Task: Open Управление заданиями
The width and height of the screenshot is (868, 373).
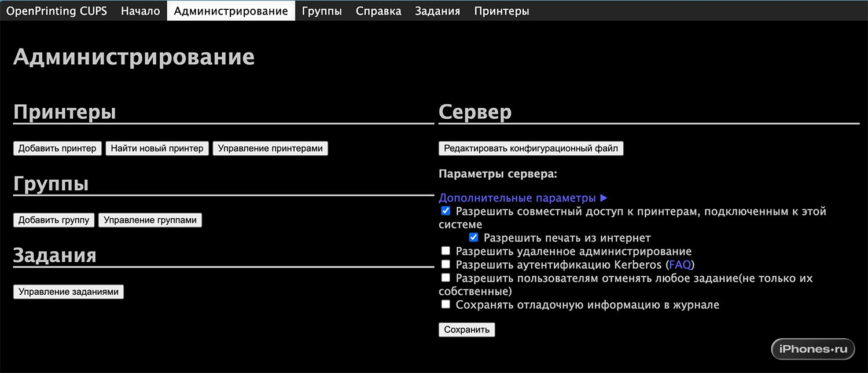Action: (x=68, y=292)
